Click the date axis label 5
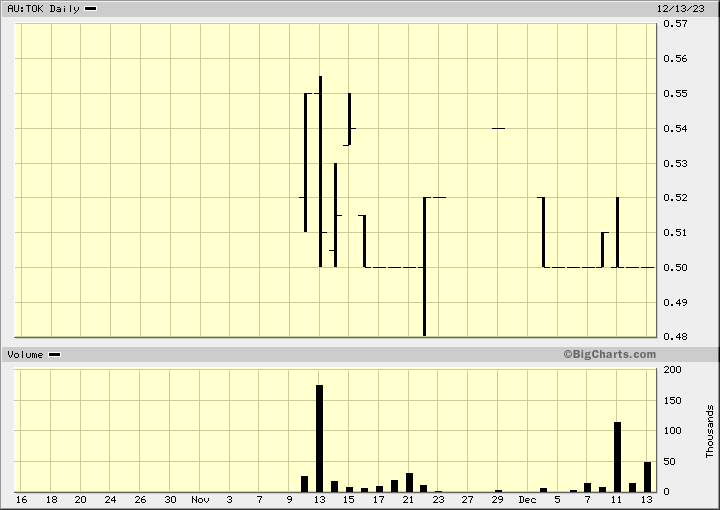 click(x=557, y=499)
